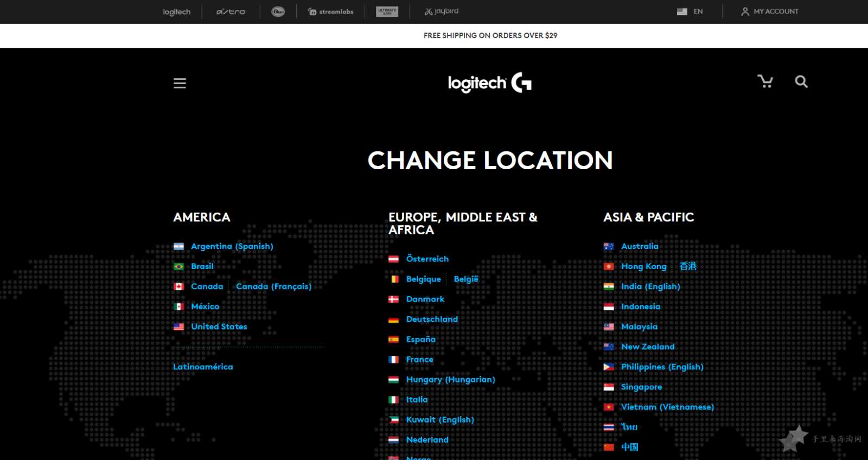Open the Jaybird brand link
This screenshot has height=460, width=868.
pyautogui.click(x=442, y=11)
